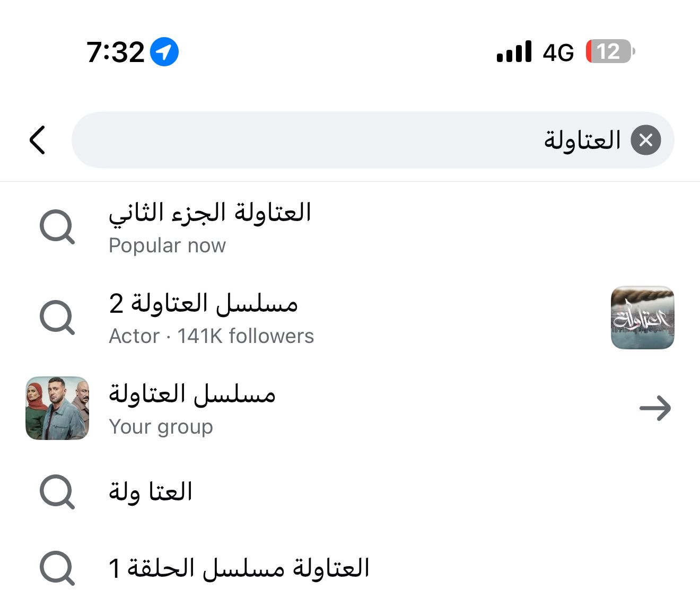This screenshot has height=599, width=700.
Task: Open the "مسلسل العتاولة" group
Action: click(x=192, y=394)
